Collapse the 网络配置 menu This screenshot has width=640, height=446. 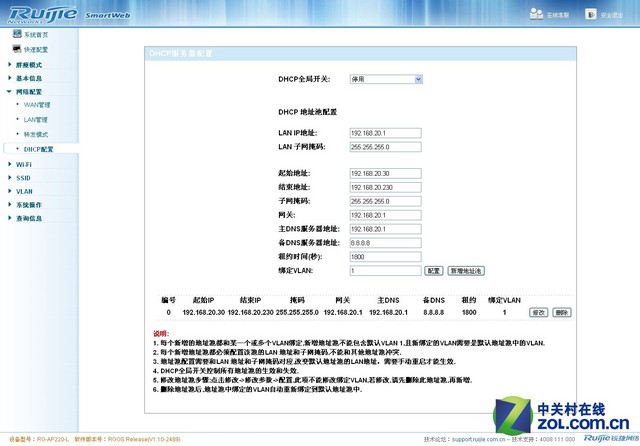point(29,92)
